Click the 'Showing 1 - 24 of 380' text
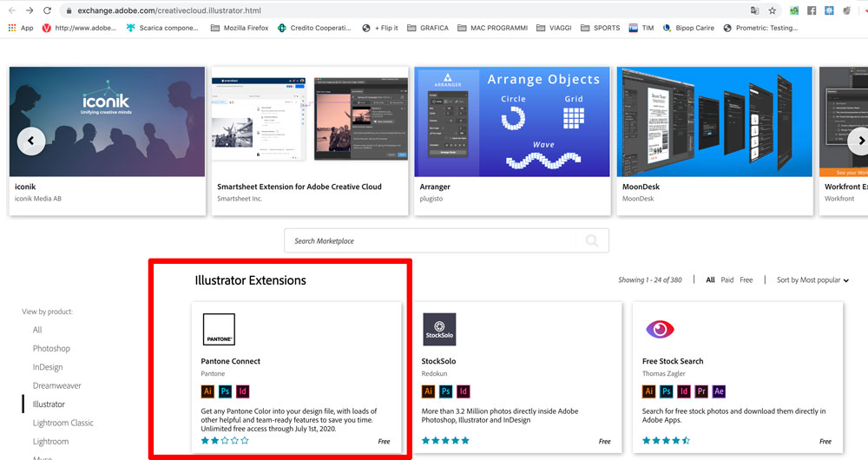 click(650, 280)
